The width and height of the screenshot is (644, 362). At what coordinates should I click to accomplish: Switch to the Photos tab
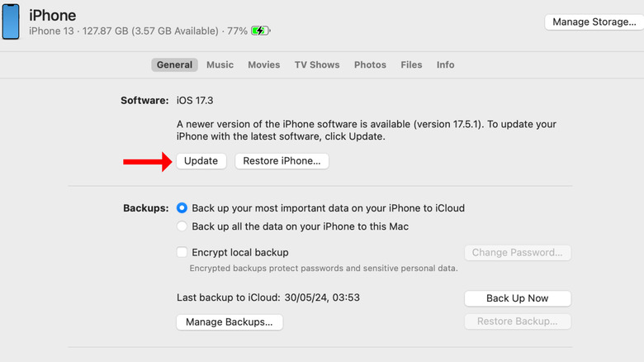(x=370, y=64)
